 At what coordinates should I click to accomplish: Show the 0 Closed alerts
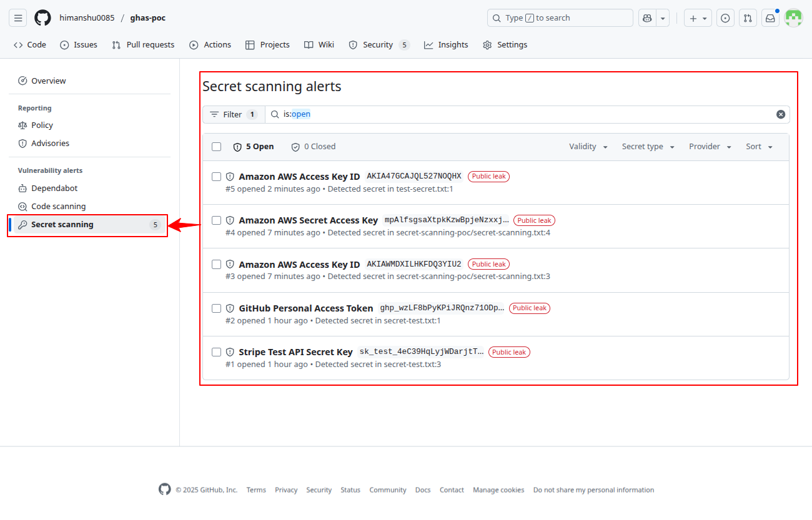pos(313,146)
